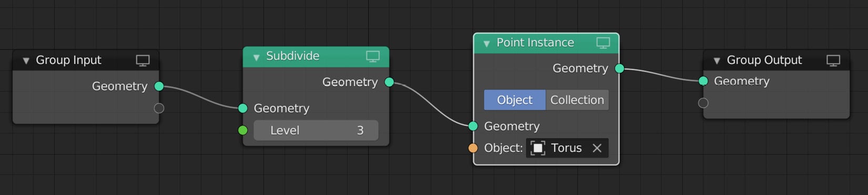The height and width of the screenshot is (195, 868).
Task: Click the orange Object input socket
Action: point(473,148)
